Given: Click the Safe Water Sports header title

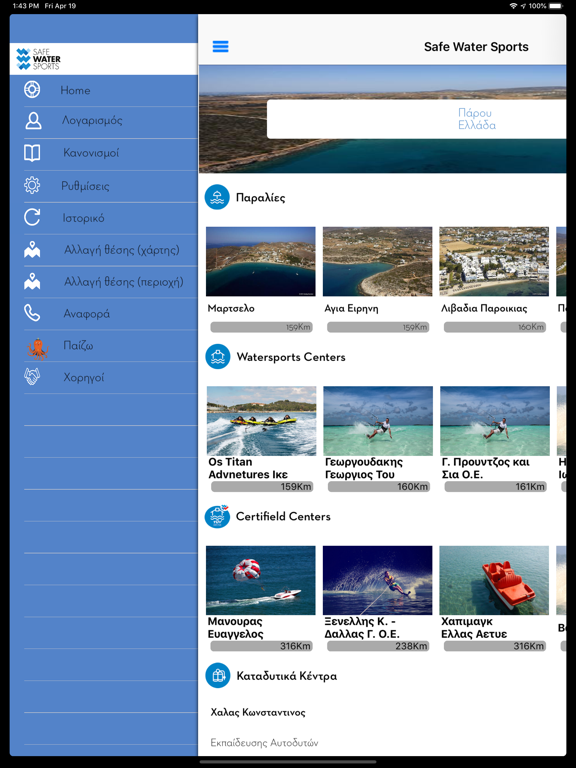Looking at the screenshot, I should 476,47.
